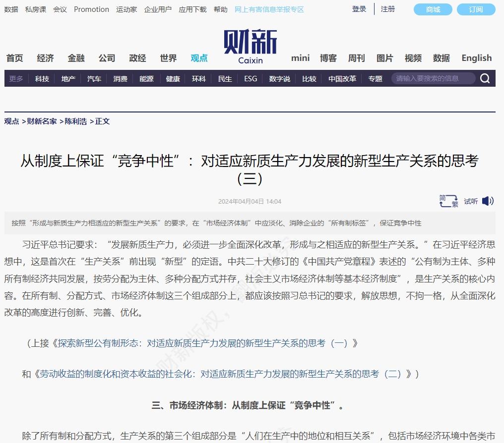Click the search magnifier icon
The image size is (504, 443).
coord(485,78)
